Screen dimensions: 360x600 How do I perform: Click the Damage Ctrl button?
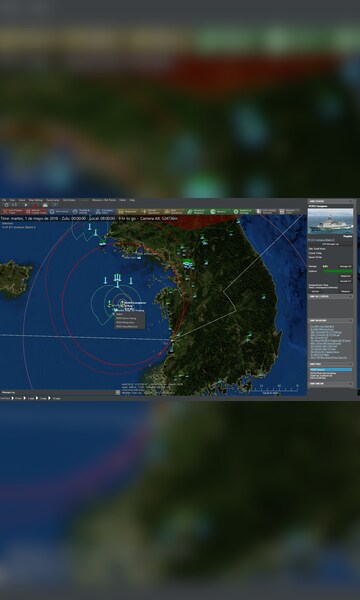click(x=345, y=266)
